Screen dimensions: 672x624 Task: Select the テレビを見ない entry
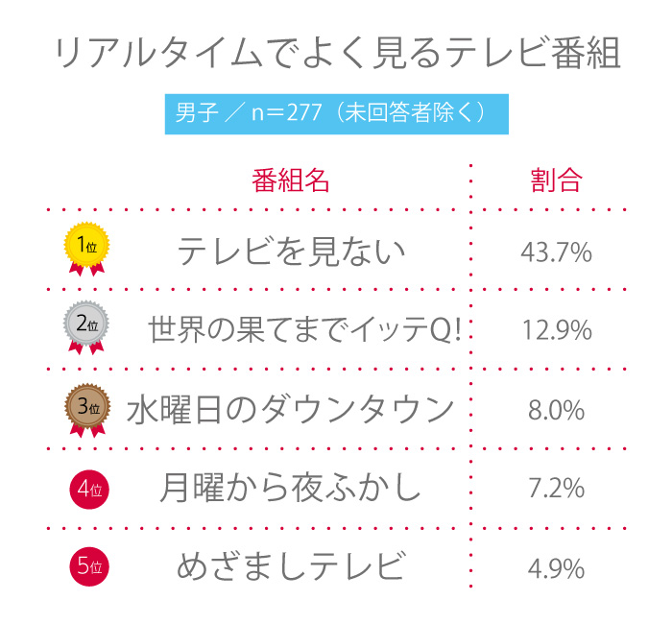click(291, 252)
